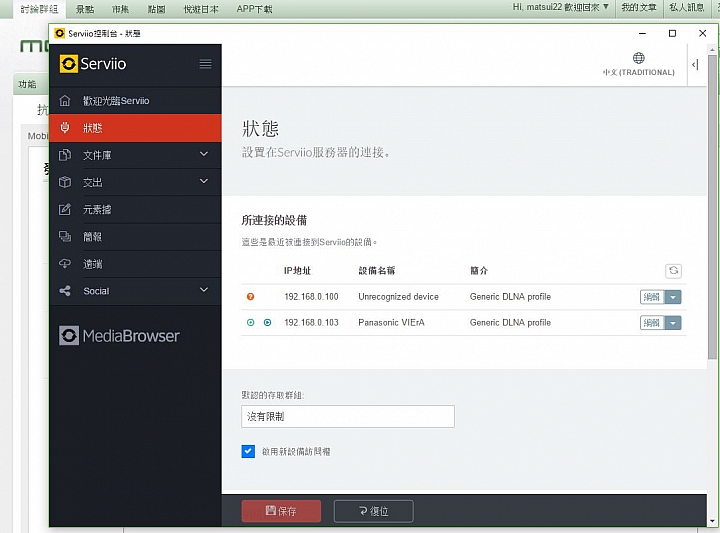The height and width of the screenshot is (533, 720).
Task: Open the Social menu item
Action: point(135,291)
